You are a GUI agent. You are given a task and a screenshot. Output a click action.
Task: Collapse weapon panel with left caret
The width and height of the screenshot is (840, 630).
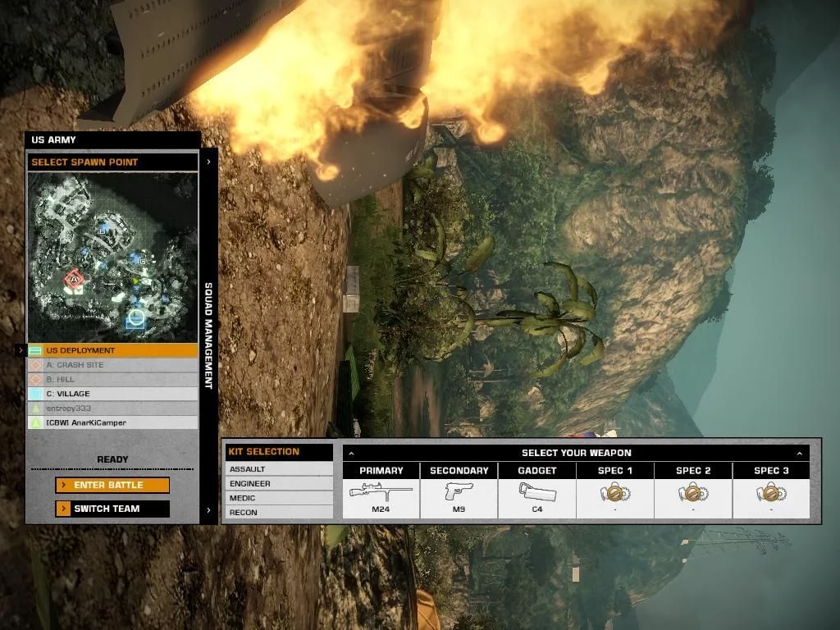point(351,453)
